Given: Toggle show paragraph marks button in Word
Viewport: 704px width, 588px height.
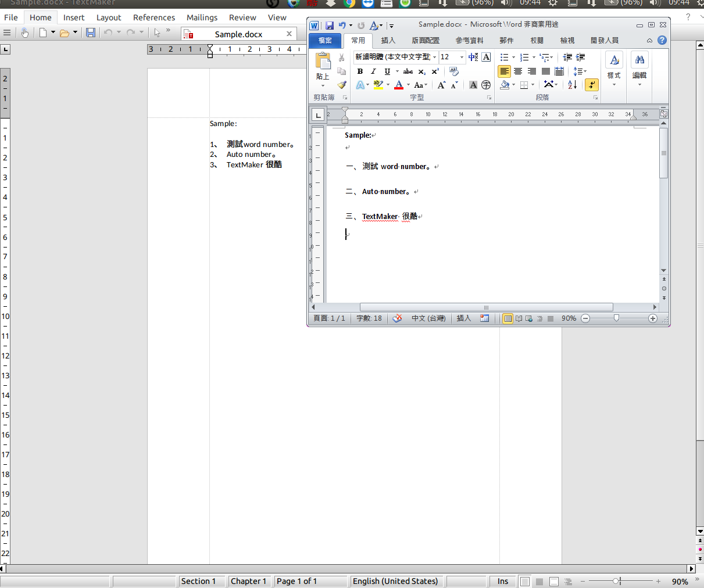Looking at the screenshot, I should 592,85.
